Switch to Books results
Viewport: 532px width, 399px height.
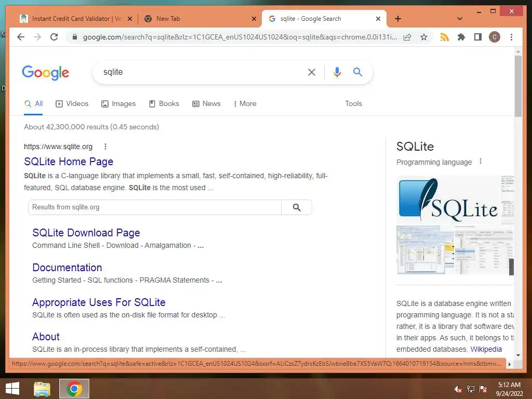click(164, 104)
